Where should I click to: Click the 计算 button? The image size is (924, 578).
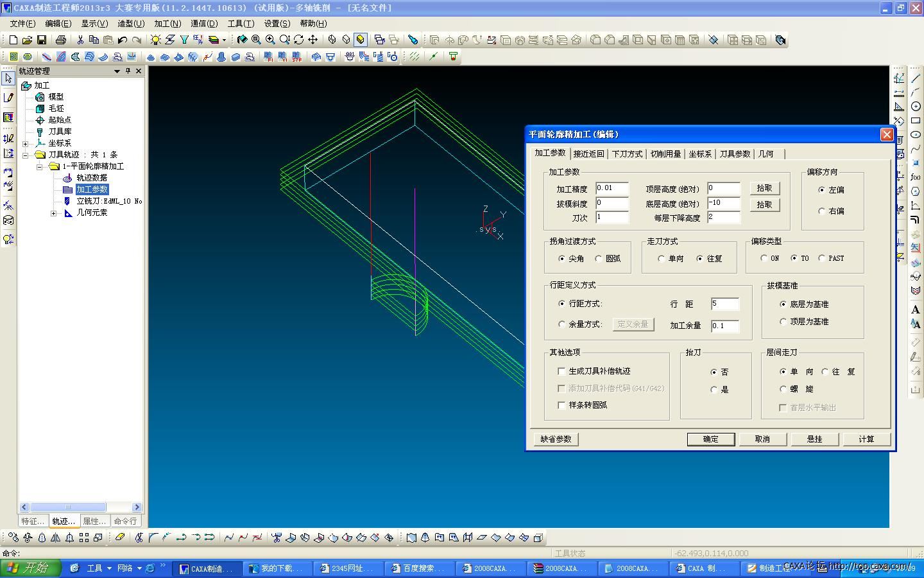click(x=866, y=439)
